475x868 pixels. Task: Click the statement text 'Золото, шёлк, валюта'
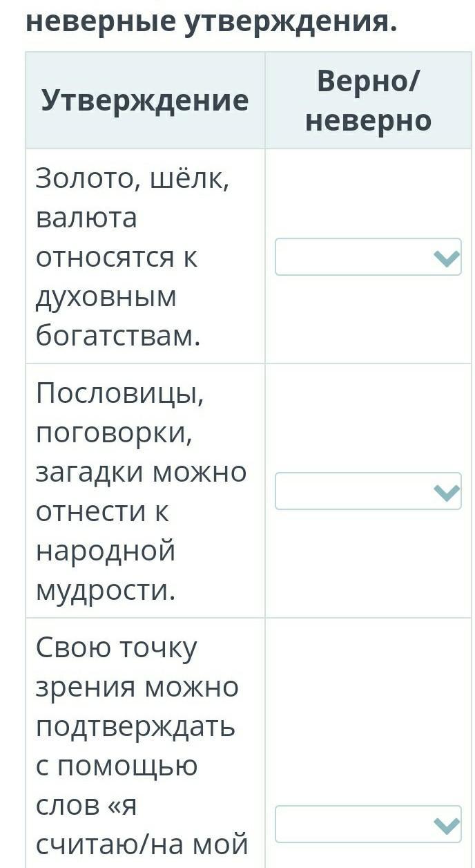pyautogui.click(x=132, y=198)
